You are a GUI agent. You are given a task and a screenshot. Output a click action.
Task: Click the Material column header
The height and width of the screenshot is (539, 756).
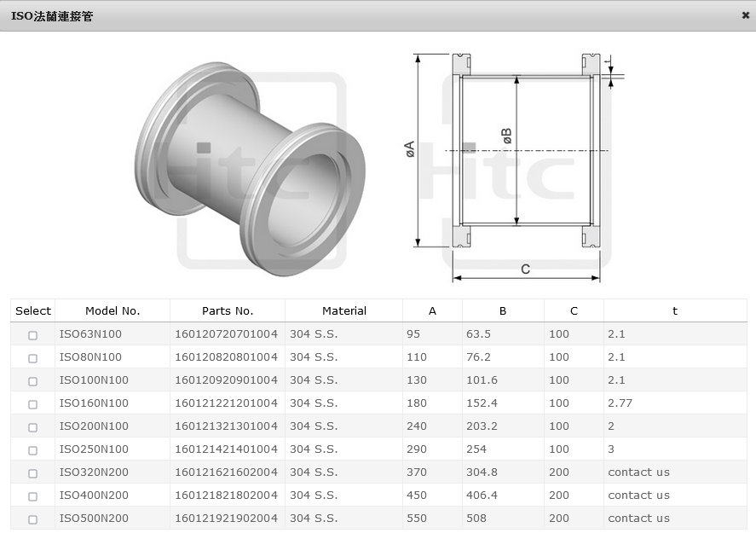tap(344, 311)
